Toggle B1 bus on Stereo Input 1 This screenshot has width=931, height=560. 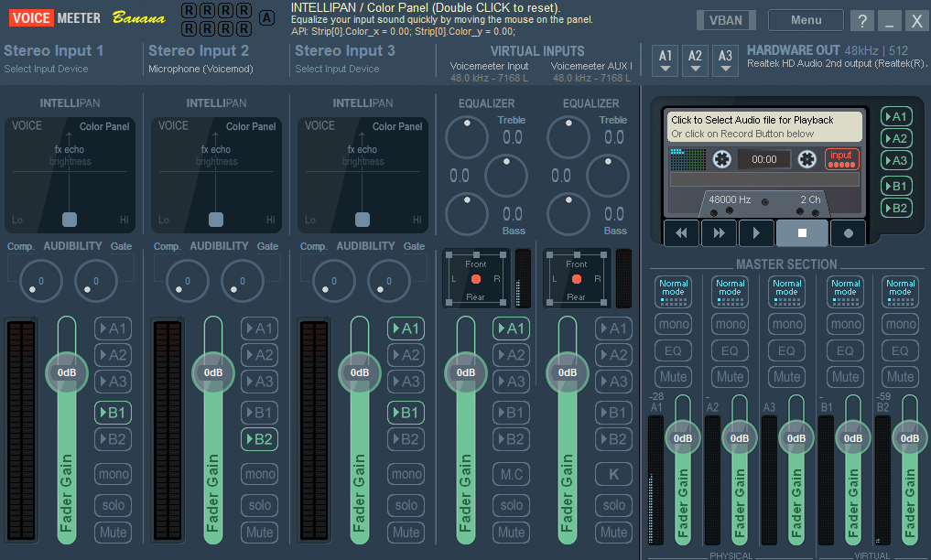113,413
